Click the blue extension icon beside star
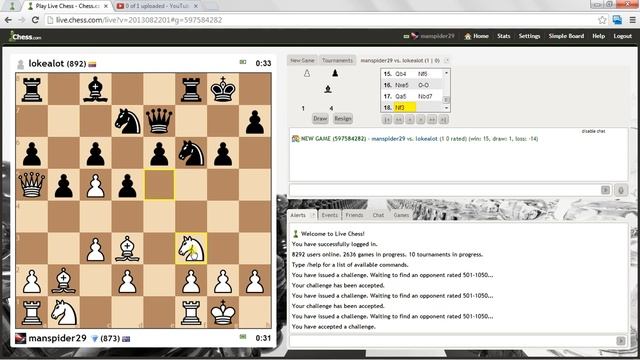This screenshot has width=640, height=360. coord(617,20)
